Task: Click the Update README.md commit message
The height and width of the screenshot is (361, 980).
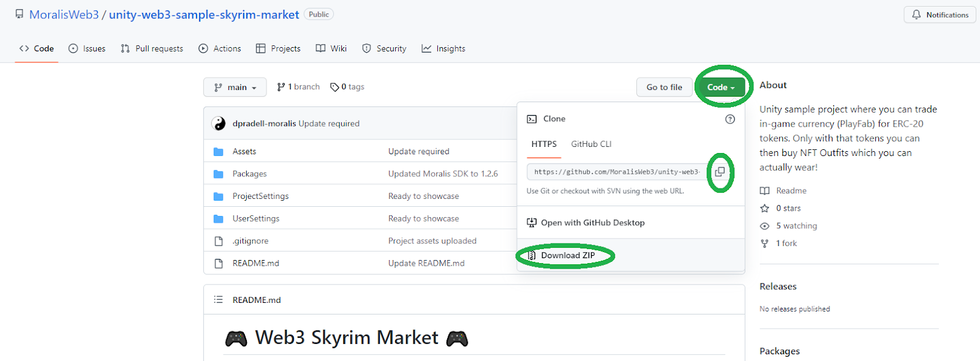Action: (x=426, y=263)
